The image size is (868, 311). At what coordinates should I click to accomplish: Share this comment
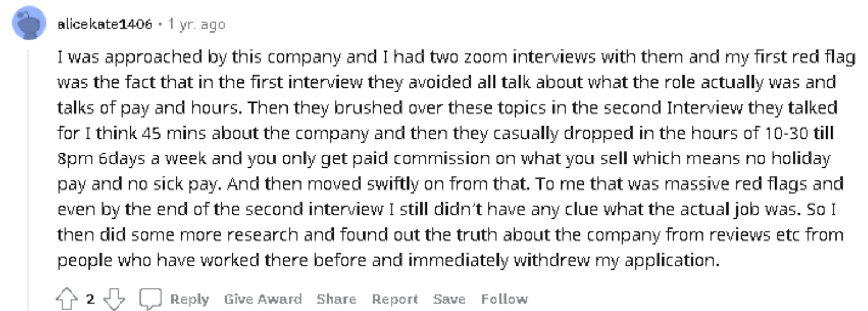(336, 299)
